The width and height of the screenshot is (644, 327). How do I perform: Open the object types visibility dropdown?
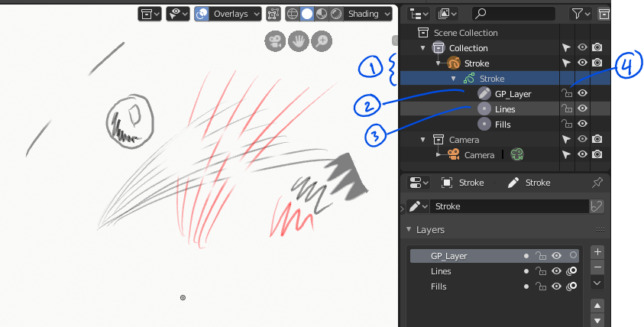178,14
